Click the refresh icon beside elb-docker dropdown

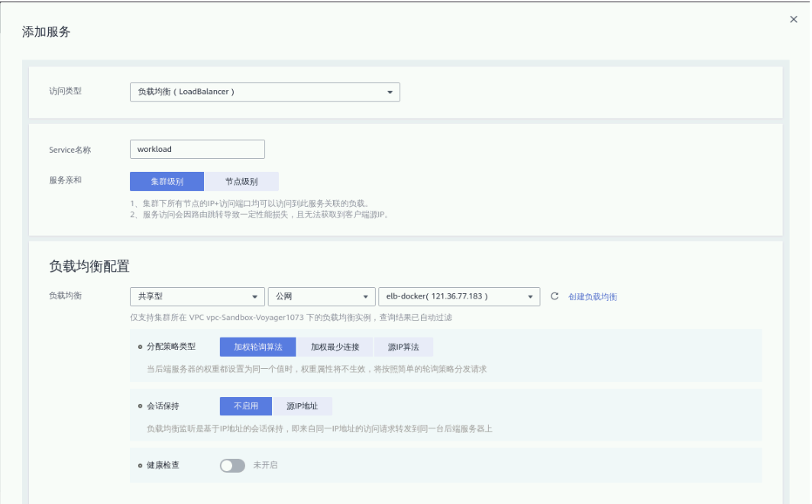[555, 296]
